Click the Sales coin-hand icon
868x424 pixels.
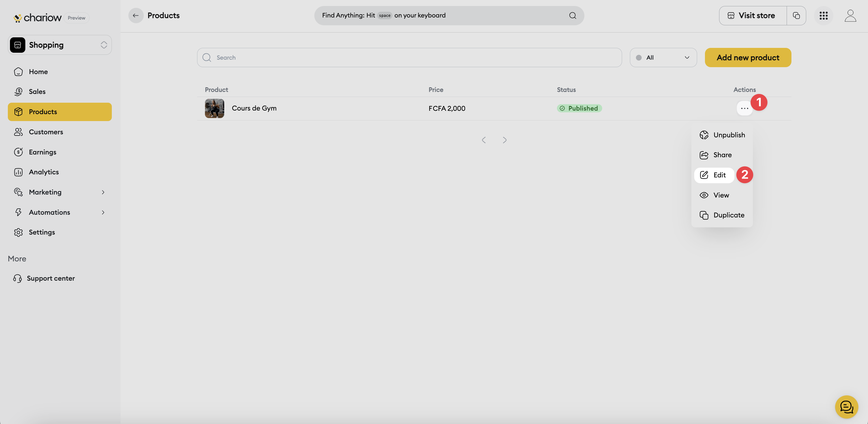pyautogui.click(x=18, y=92)
